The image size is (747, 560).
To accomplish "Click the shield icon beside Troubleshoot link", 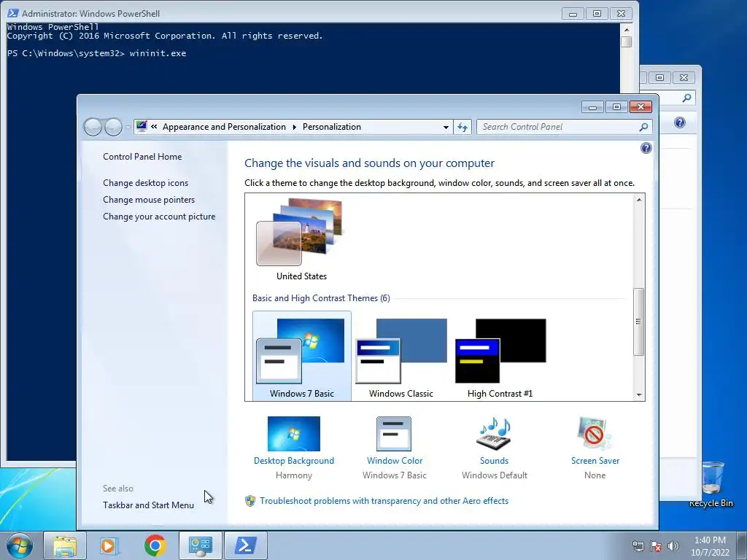I will 250,500.
